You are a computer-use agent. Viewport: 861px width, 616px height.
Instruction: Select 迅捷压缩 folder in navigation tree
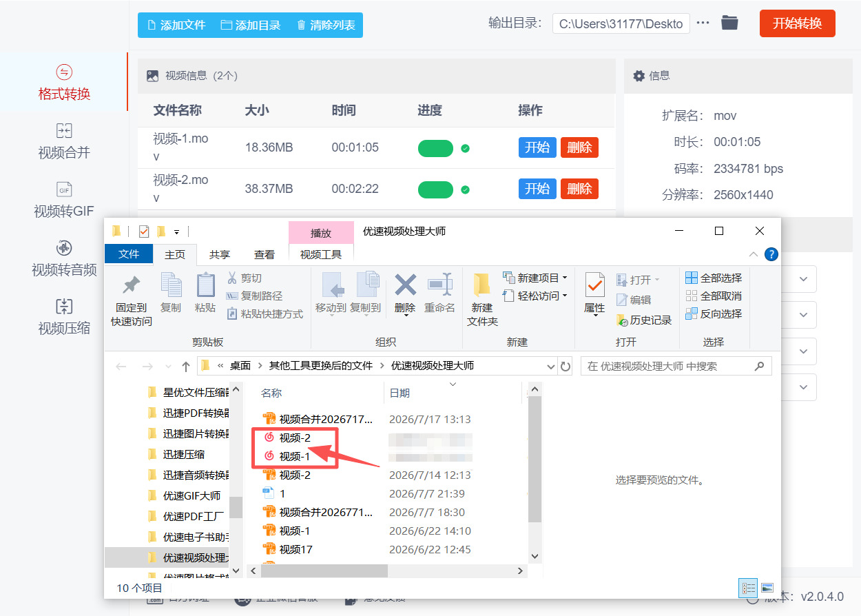click(x=183, y=454)
